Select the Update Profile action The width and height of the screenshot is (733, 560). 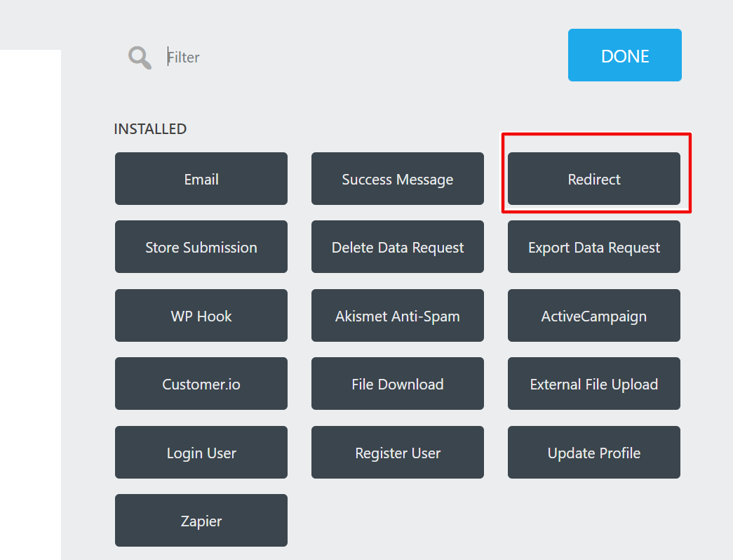(x=594, y=453)
